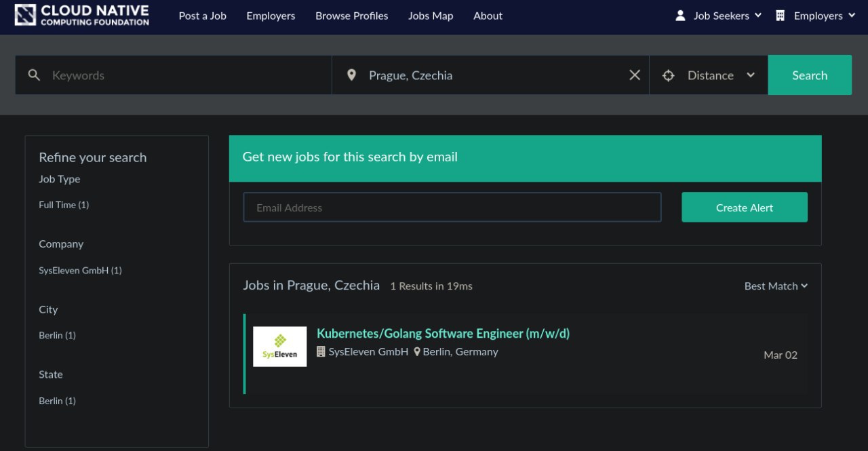
Task: Click the green Search button
Action: tap(810, 75)
